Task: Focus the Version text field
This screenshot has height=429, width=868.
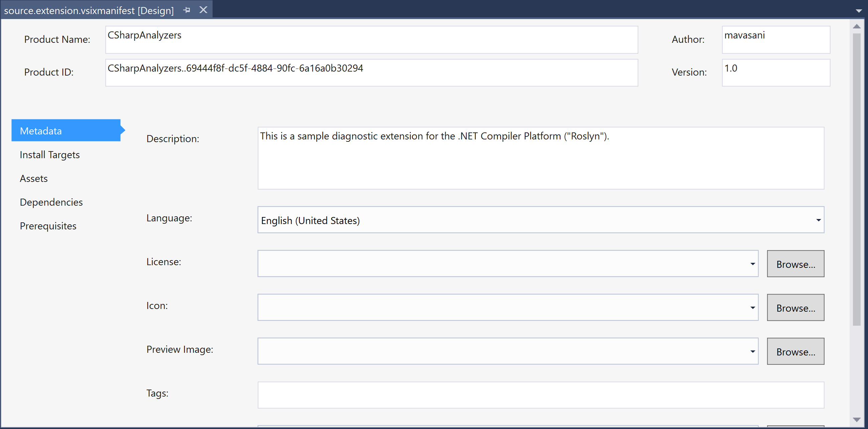Action: coord(776,73)
